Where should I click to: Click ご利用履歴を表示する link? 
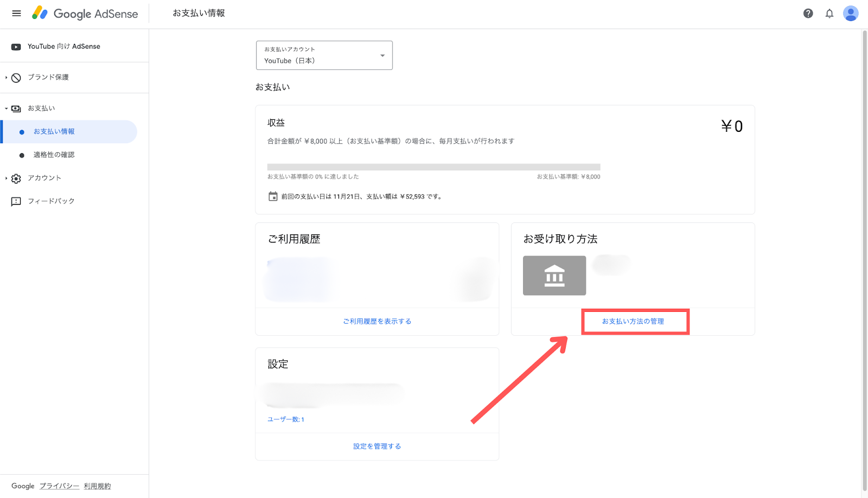point(377,321)
